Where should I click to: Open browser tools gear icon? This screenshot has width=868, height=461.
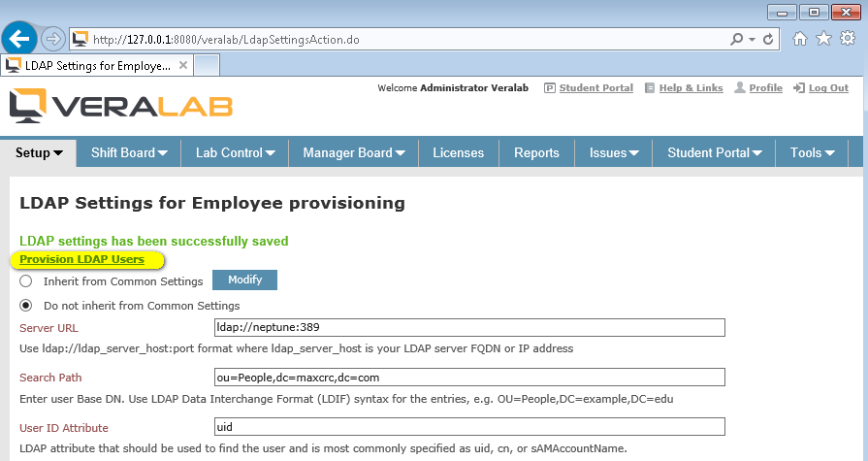pyautogui.click(x=848, y=38)
